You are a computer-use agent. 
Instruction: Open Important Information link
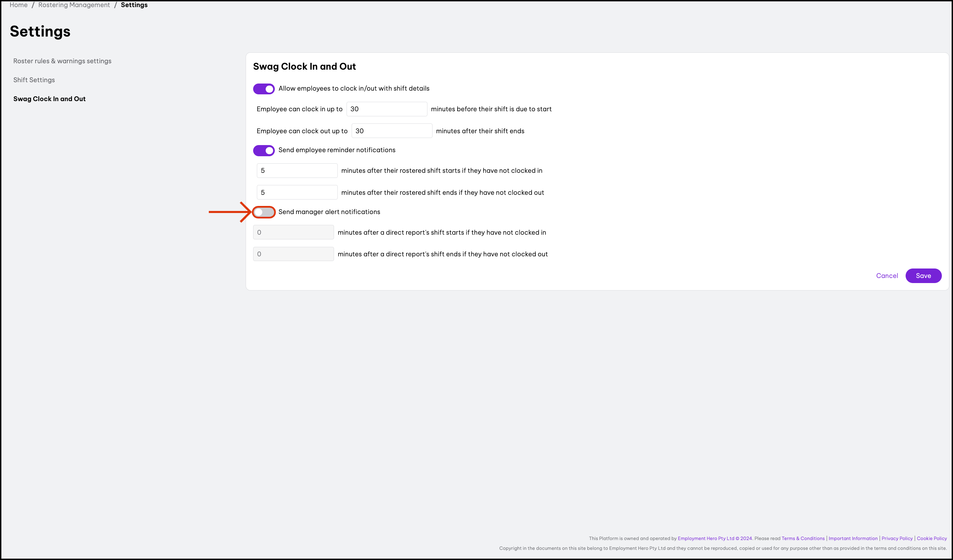[x=853, y=538]
